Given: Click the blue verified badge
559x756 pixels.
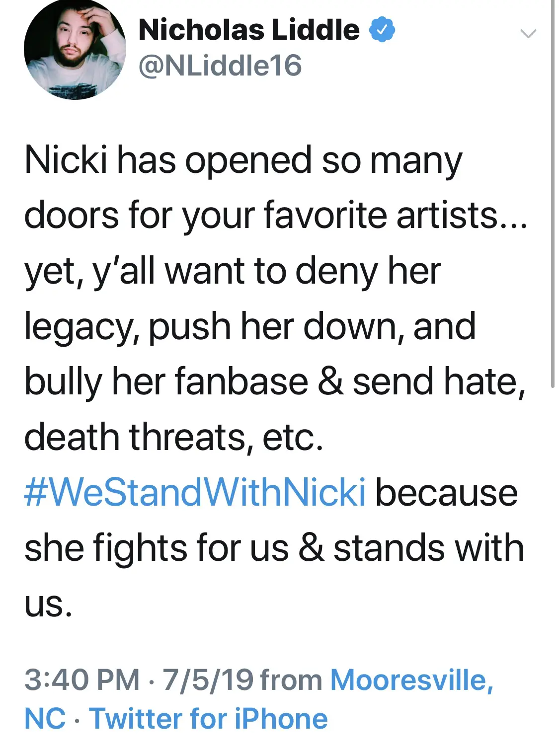Looking at the screenshot, I should click(382, 30).
